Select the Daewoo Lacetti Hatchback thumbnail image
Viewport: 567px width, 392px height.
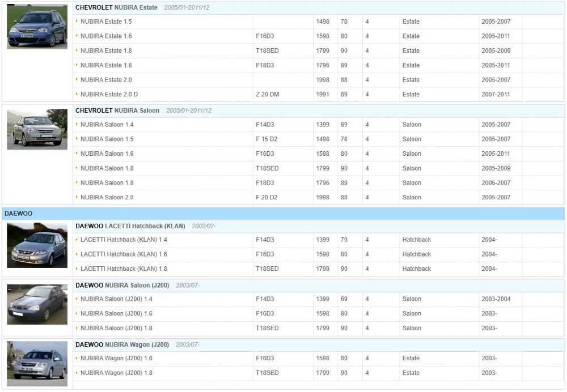[x=37, y=245]
